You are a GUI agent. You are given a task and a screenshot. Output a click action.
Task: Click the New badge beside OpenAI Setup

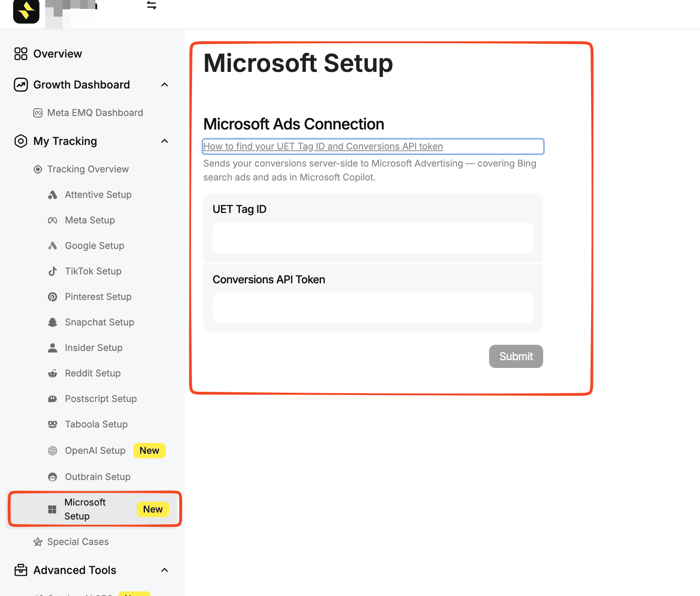(150, 451)
